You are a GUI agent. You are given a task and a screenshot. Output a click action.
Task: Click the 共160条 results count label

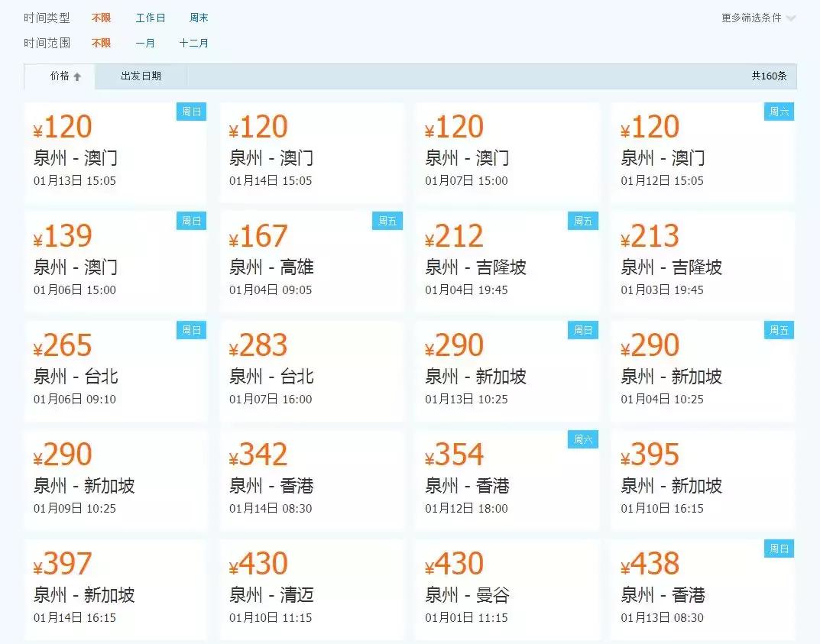768,76
